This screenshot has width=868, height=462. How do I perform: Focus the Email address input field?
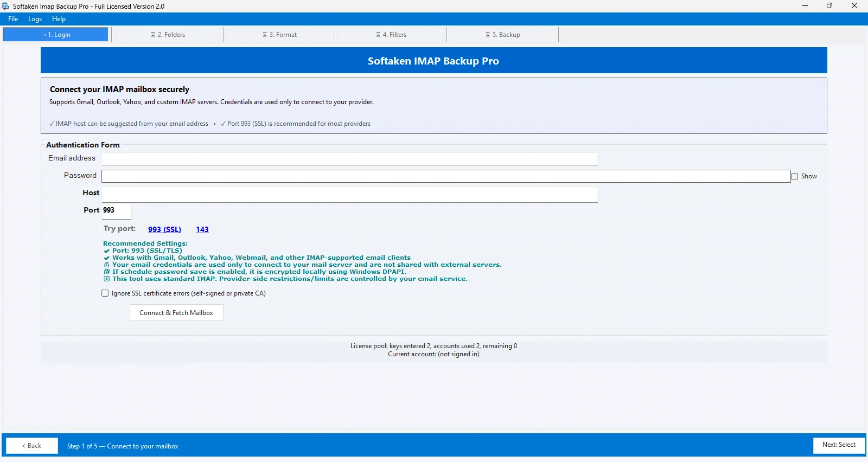tap(349, 158)
